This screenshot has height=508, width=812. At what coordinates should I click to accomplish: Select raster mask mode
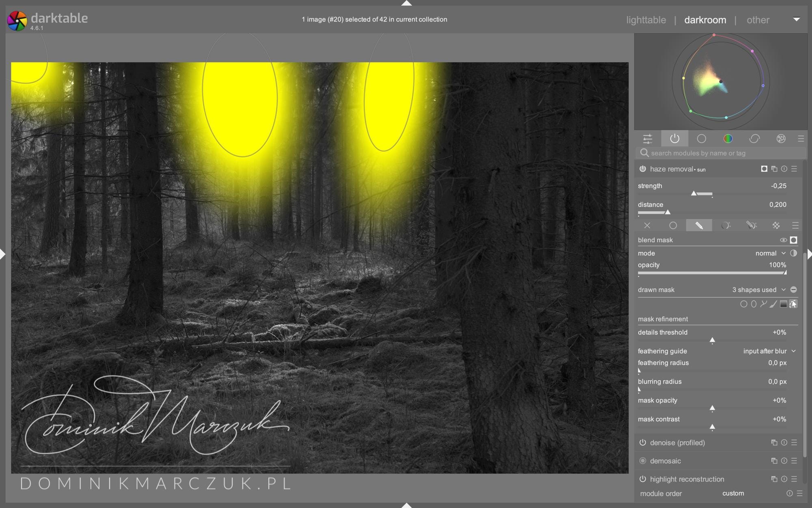[776, 225]
